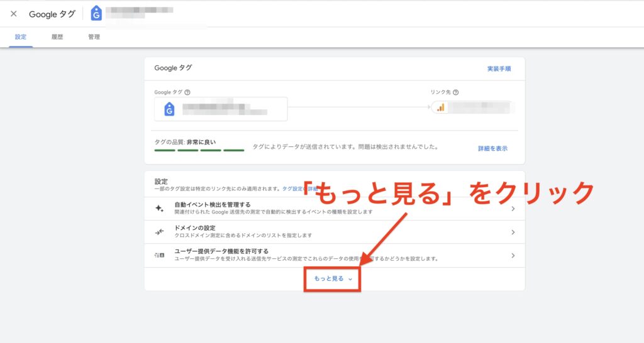The width and height of the screenshot is (644, 343).
Task: Click the green タグの品質 quality bar
Action: [199, 150]
